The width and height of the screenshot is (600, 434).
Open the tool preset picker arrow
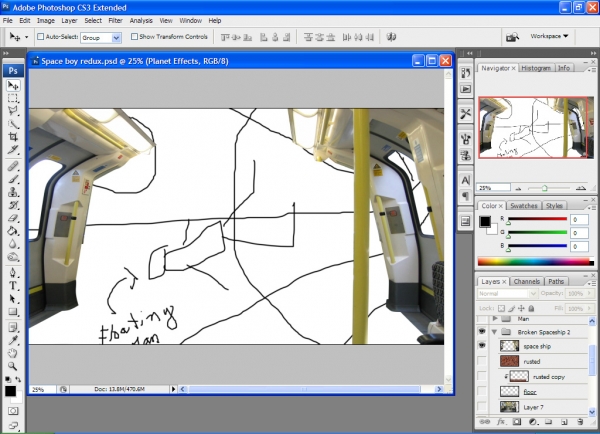coord(26,37)
